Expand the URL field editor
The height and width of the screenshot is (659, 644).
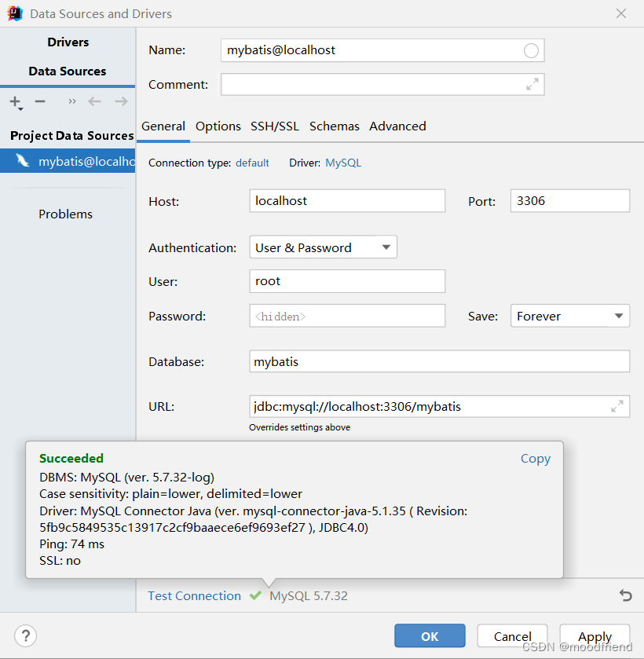pyautogui.click(x=617, y=406)
